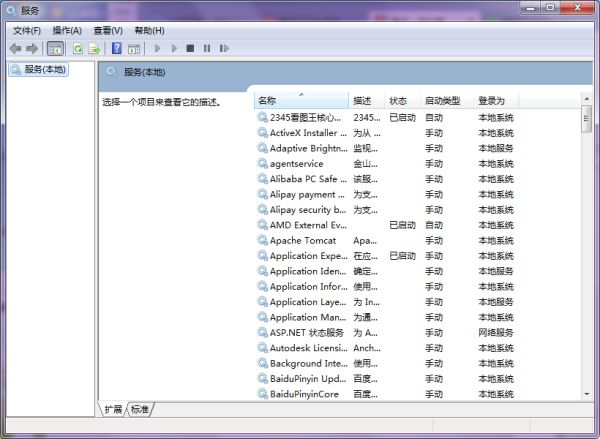Select the Alipay security service
Image resolution: width=600 pixels, height=439 pixels.
386,210
